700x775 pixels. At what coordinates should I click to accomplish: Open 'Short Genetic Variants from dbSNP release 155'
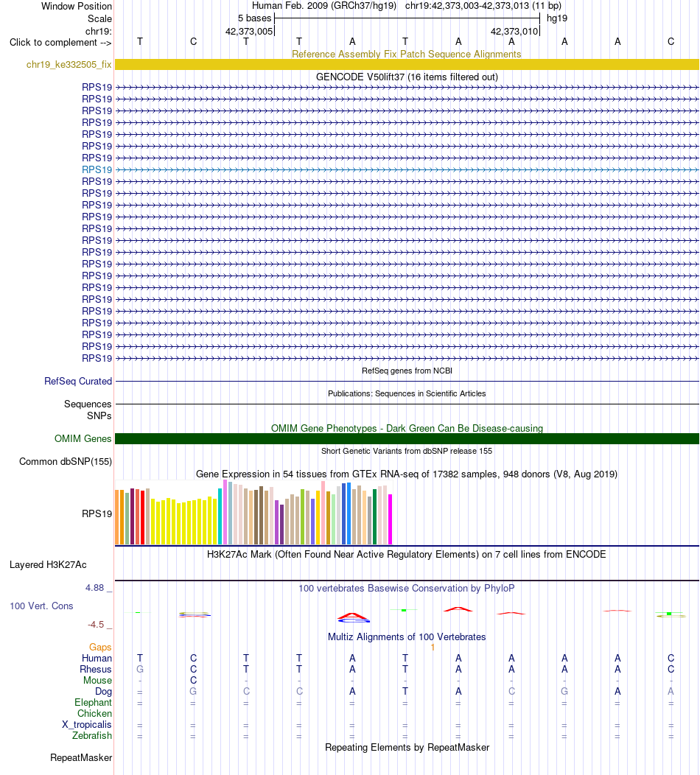coord(407,451)
